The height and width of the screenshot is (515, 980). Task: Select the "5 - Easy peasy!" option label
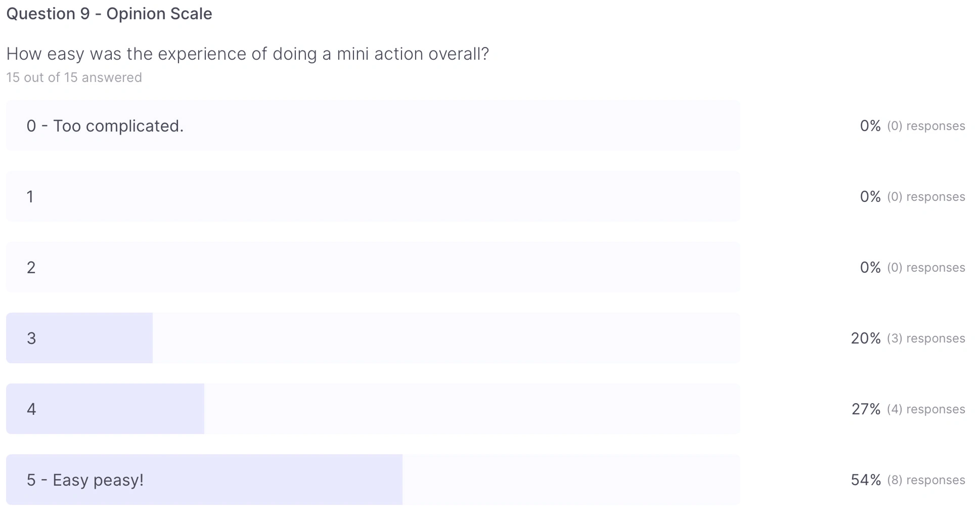(x=85, y=480)
